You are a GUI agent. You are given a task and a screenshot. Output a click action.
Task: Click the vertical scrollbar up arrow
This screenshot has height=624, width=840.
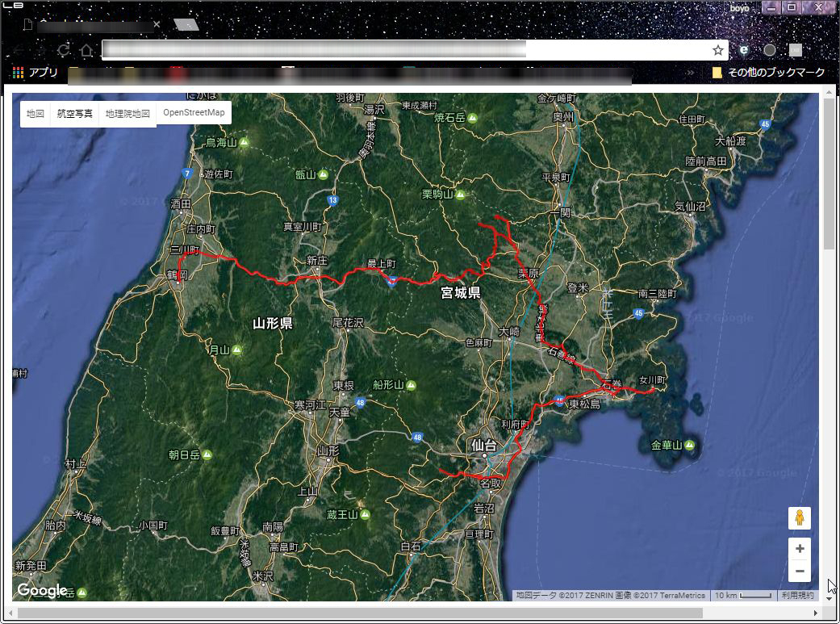coord(829,92)
